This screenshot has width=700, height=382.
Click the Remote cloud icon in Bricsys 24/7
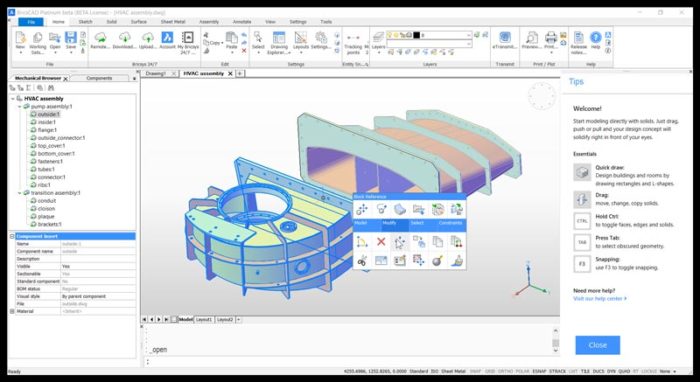[x=100, y=37]
